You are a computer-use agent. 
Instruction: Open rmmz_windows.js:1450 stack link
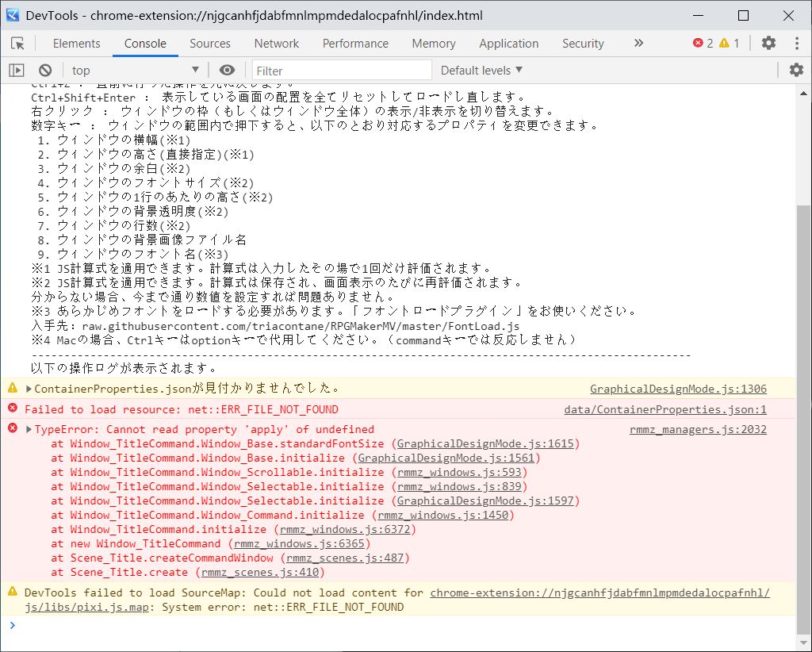pyautogui.click(x=442, y=516)
